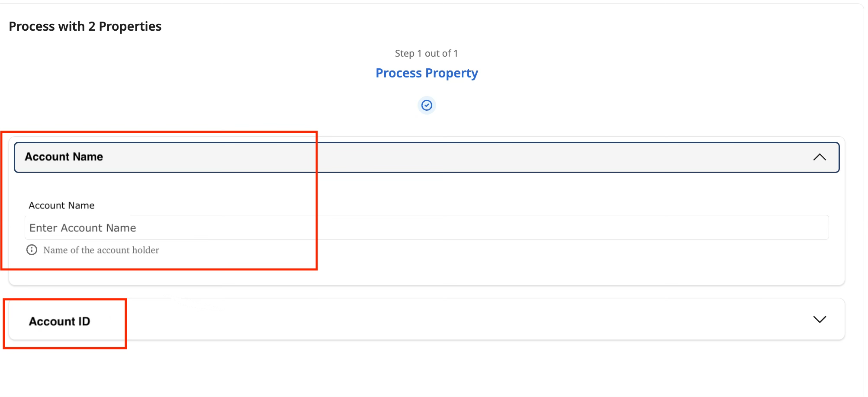Click the word "Properties" in page heading
Viewport: 868px width, 397px height.
coord(130,26)
